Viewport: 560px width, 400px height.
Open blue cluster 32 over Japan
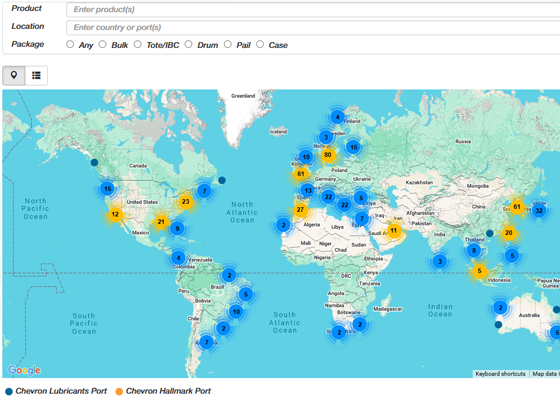pos(539,210)
